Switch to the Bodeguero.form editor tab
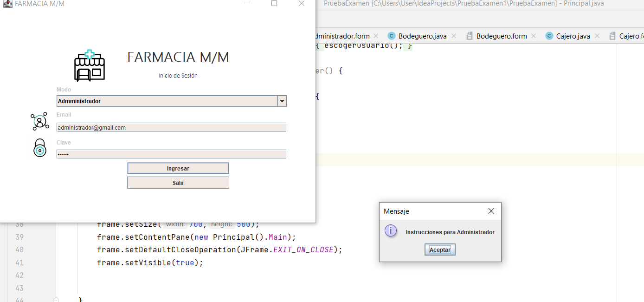The height and width of the screenshot is (302, 644). click(x=502, y=36)
